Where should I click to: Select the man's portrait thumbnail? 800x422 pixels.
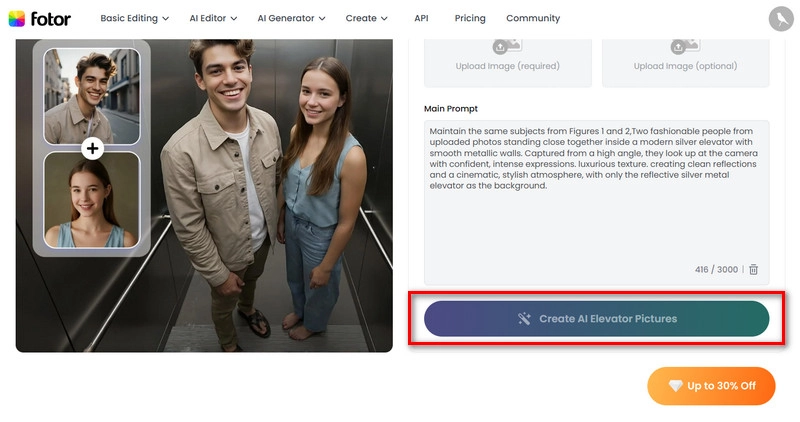pyautogui.click(x=92, y=95)
